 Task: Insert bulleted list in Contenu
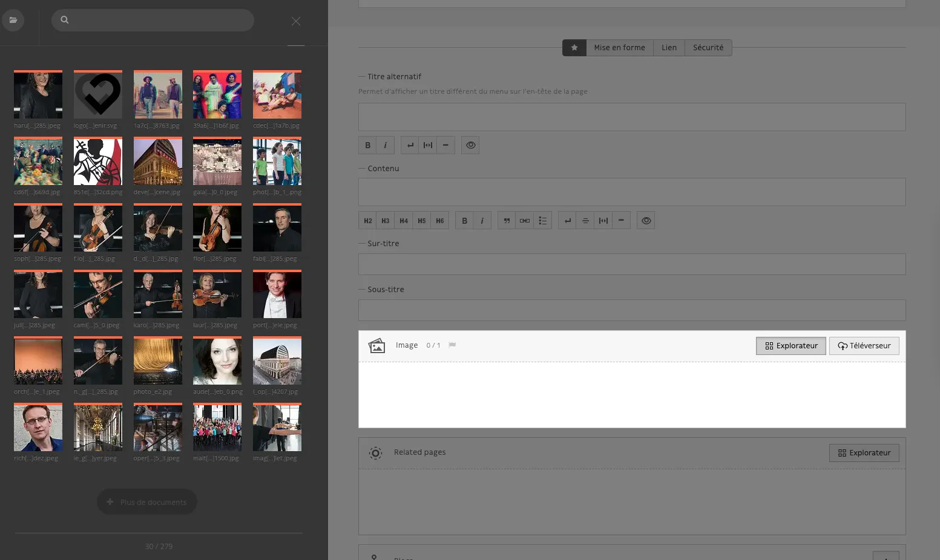[x=543, y=221]
